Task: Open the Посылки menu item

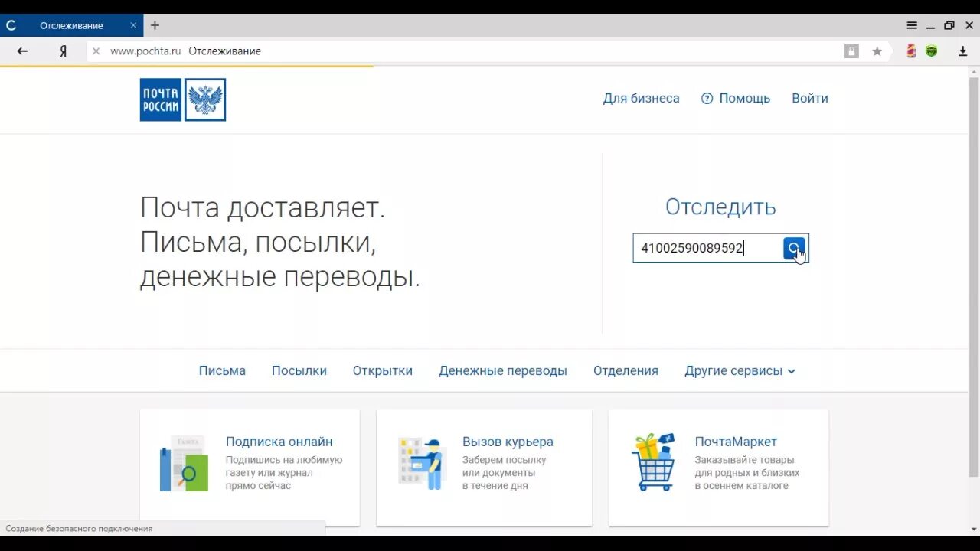Action: coord(299,371)
